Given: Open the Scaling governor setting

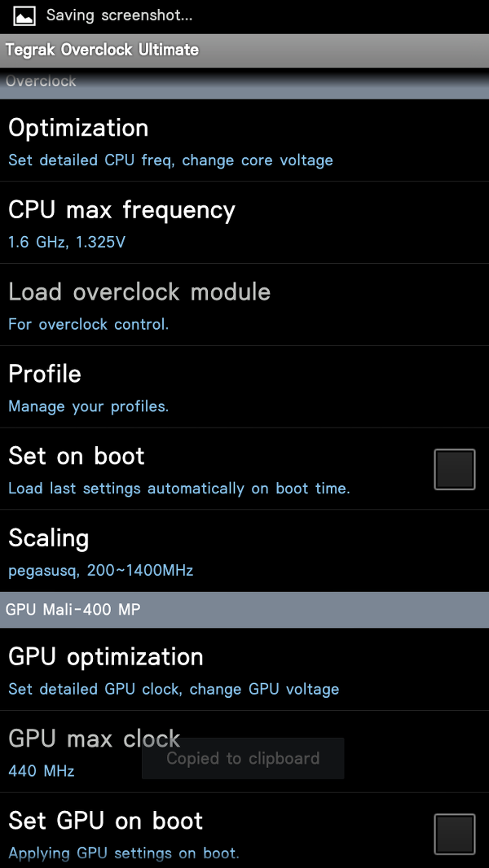Looking at the screenshot, I should point(244,550).
